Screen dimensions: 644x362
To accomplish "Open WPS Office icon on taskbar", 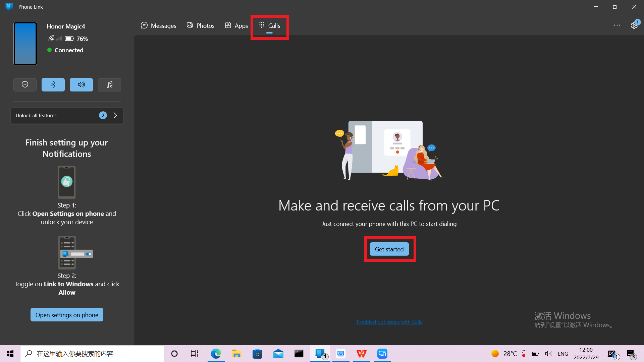I will click(x=362, y=354).
